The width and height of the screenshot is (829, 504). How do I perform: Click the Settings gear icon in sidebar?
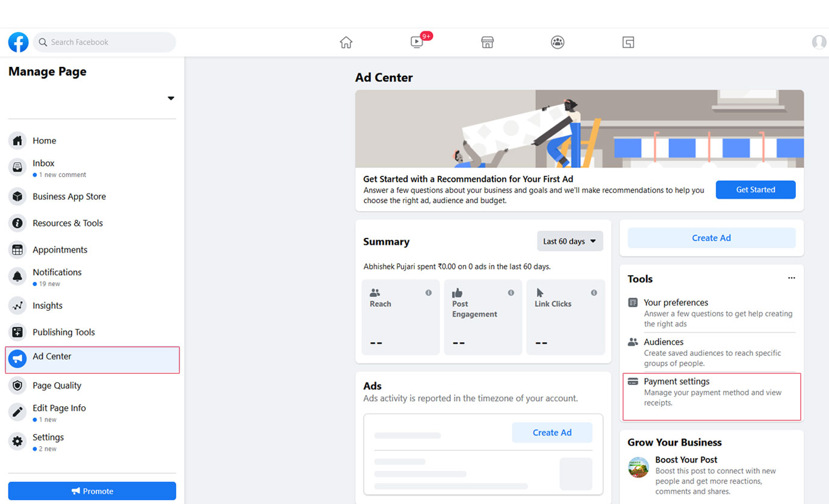(x=17, y=441)
